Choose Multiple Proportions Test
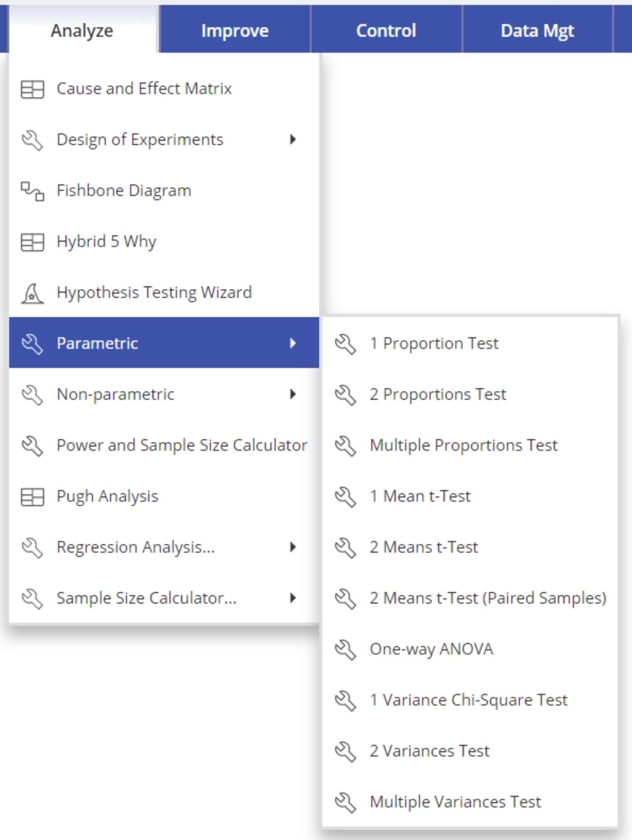Viewport: 632px width, 840px height. (463, 445)
